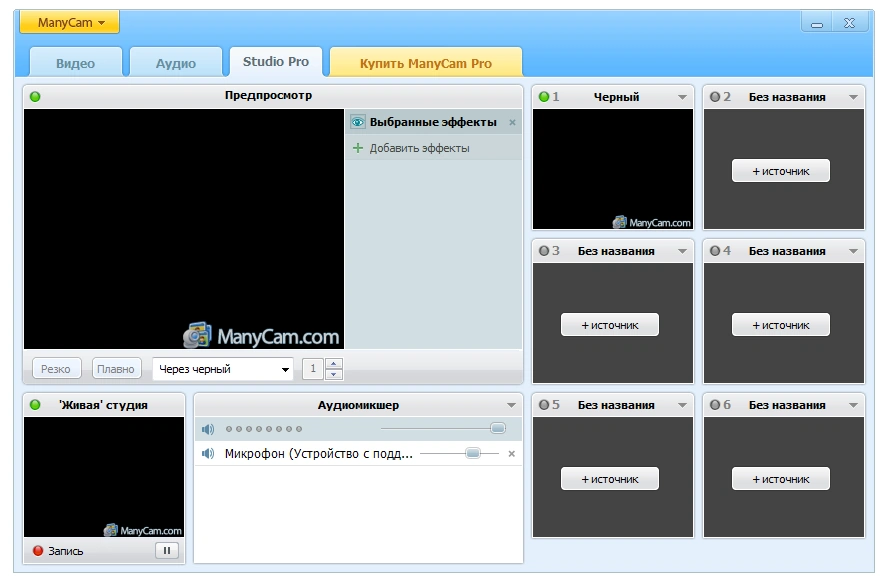Add a source to slot 5
894x580 pixels.
click(610, 479)
